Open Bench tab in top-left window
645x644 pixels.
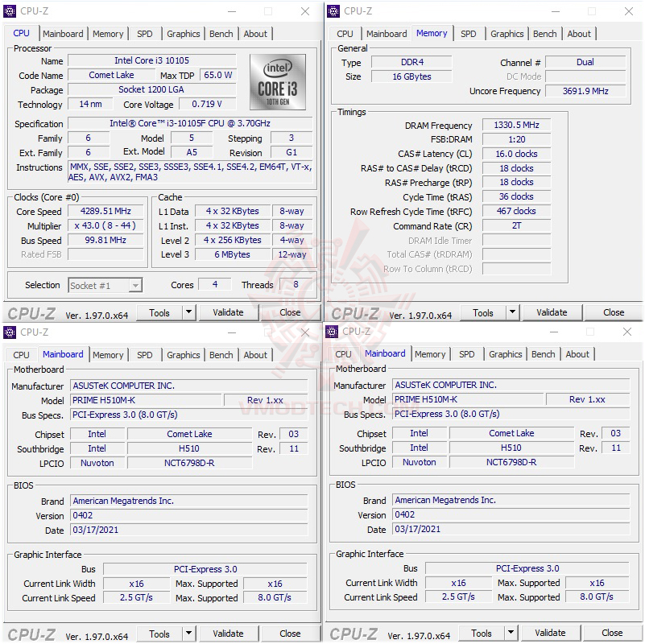221,34
